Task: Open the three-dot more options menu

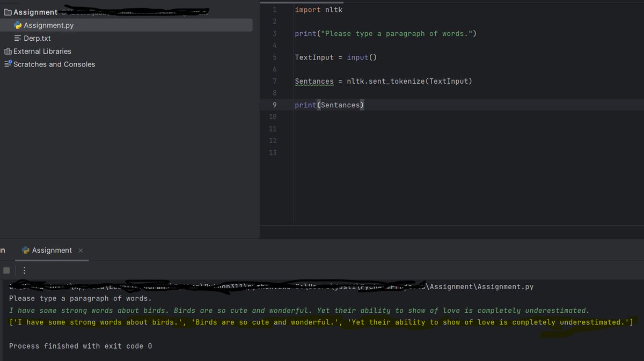Action: [24, 270]
